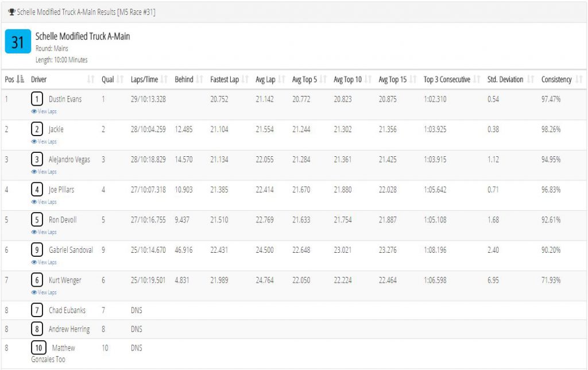Click car number 10 badge for Matthew Gonzales
Image resolution: width=588 pixels, height=370 pixels.
38,348
